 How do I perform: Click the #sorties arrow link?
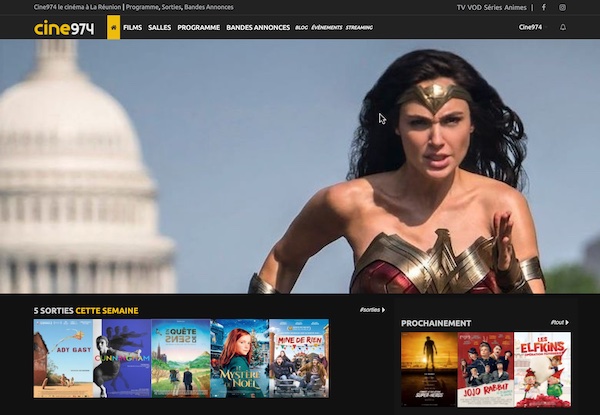(372, 310)
